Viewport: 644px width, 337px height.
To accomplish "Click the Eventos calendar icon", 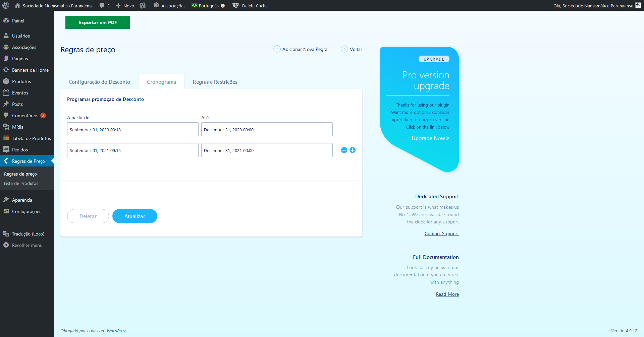I will (x=6, y=92).
